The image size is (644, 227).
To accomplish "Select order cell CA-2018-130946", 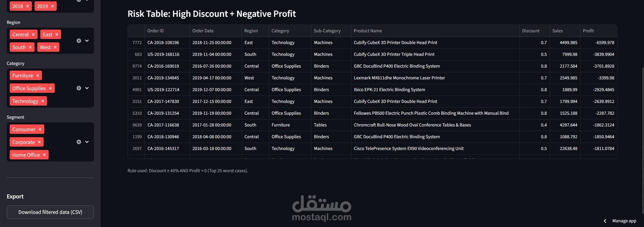I will [x=167, y=137].
